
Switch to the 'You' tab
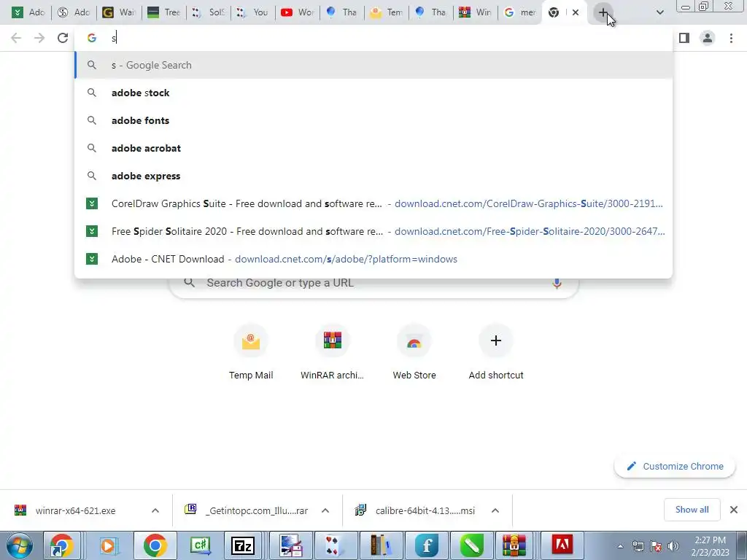click(x=253, y=12)
